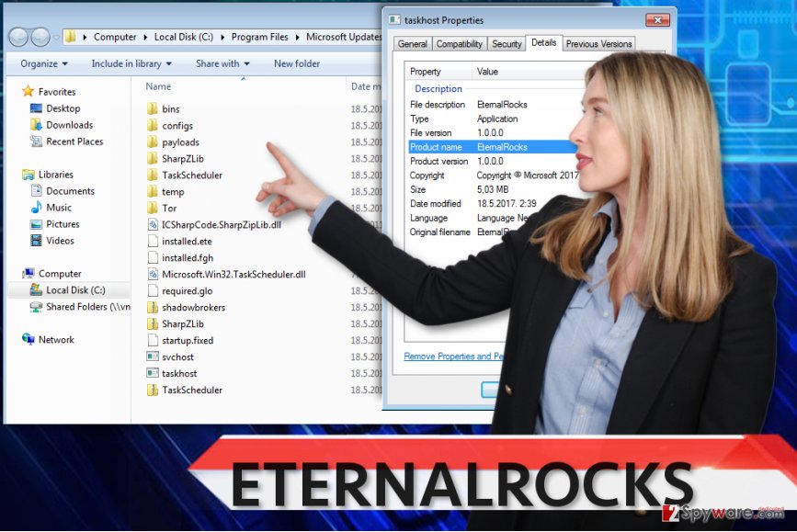Select Libraries node in navigation tree
The image size is (797, 532).
coord(48,175)
